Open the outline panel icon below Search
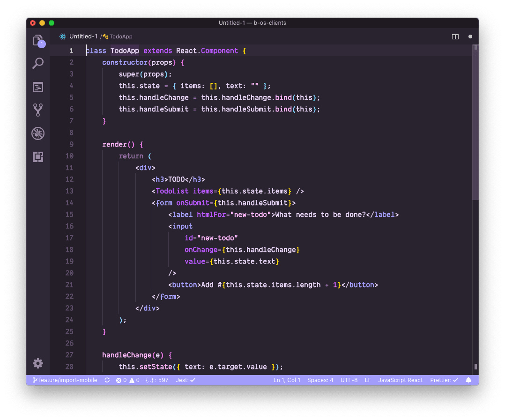Screen dimensions: 505x420 point(38,87)
